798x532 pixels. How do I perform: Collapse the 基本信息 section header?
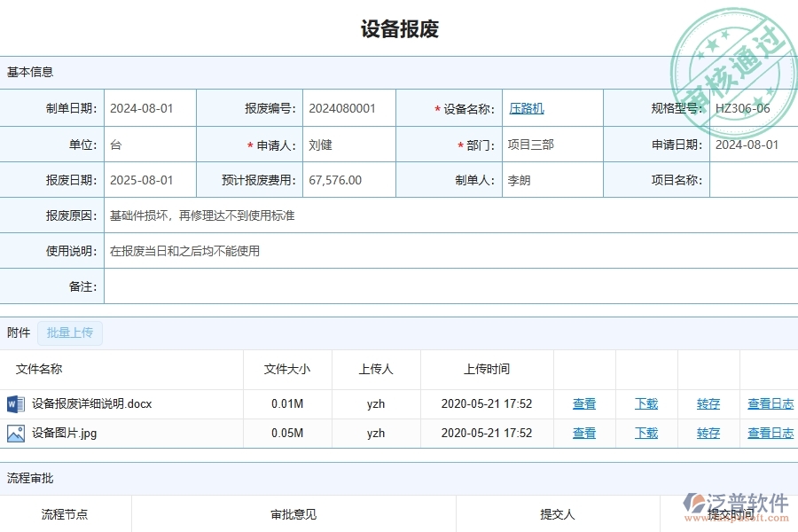pos(25,72)
